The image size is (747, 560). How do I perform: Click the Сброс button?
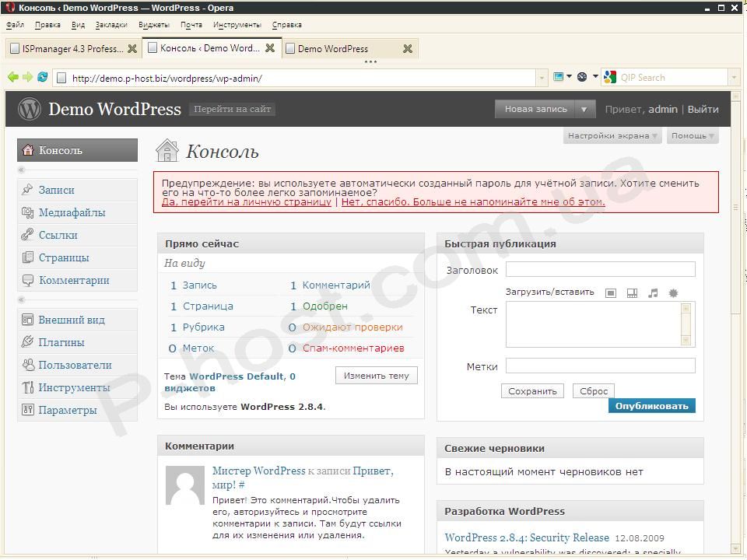point(594,391)
